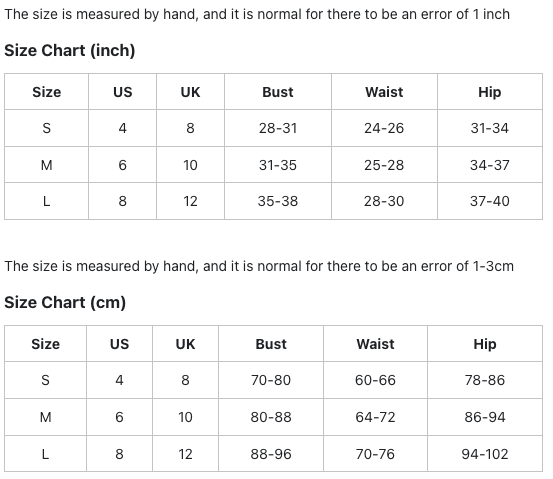Image resolution: width=553 pixels, height=479 pixels.
Task: Click the 60-66 waist cell
Action: [375, 380]
